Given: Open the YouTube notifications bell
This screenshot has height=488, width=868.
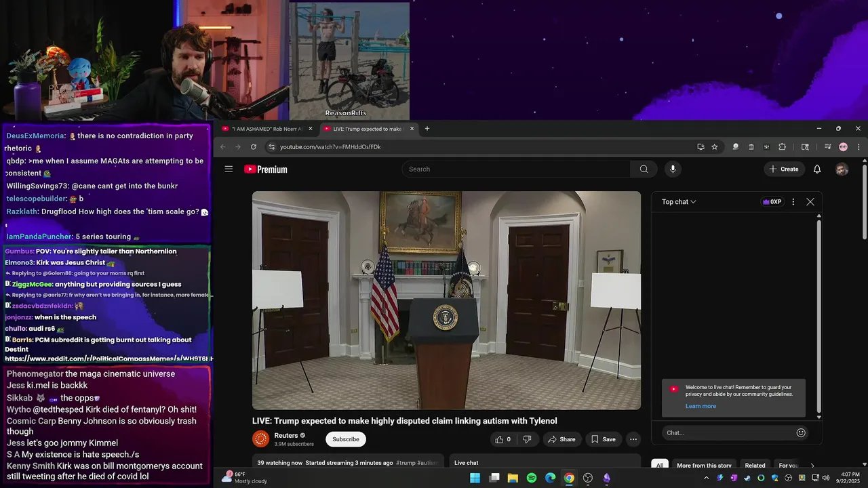Looking at the screenshot, I should [817, 169].
